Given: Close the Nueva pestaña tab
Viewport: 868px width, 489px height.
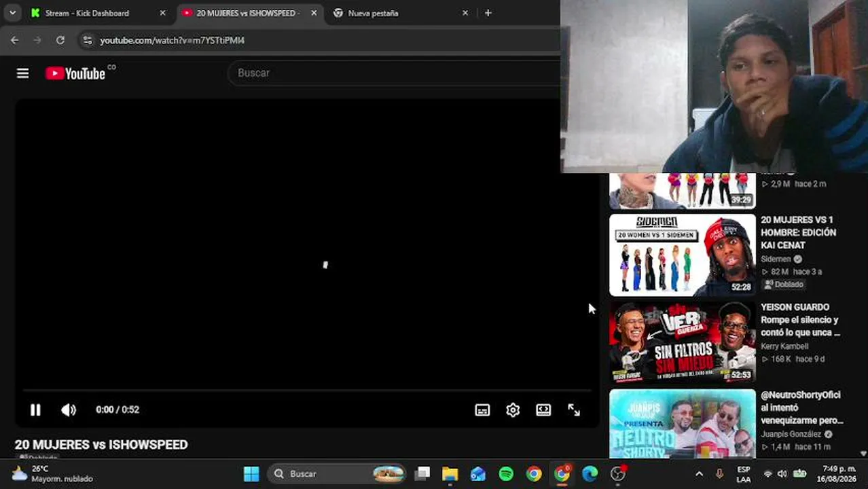Looking at the screenshot, I should (x=465, y=13).
